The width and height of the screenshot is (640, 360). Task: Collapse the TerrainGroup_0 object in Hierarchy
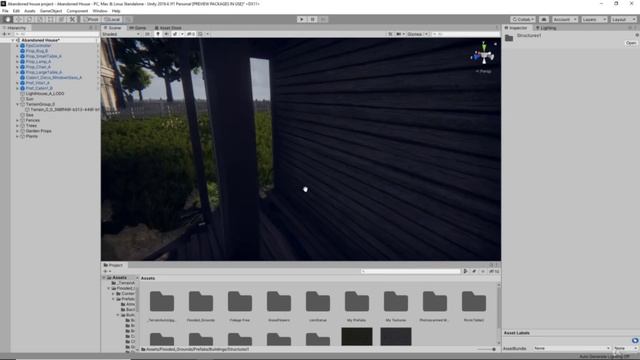pyautogui.click(x=17, y=104)
